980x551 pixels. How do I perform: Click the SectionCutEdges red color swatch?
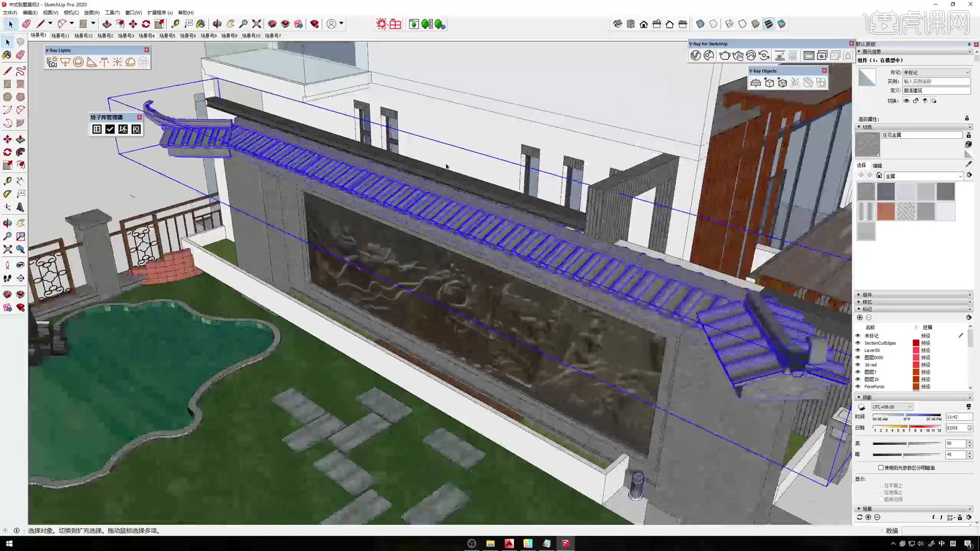[x=916, y=343]
